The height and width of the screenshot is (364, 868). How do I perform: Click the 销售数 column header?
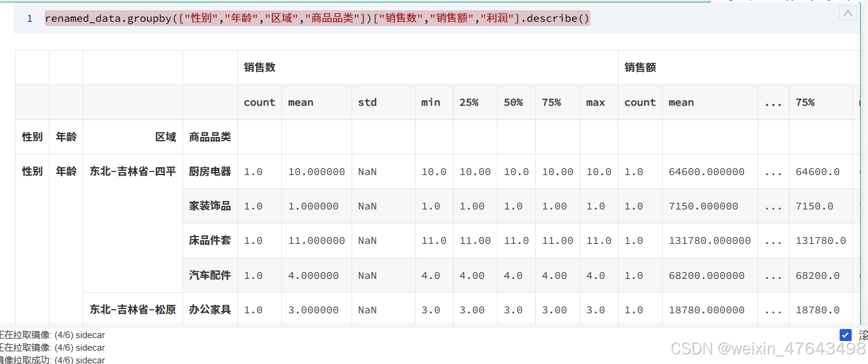pyautogui.click(x=259, y=67)
